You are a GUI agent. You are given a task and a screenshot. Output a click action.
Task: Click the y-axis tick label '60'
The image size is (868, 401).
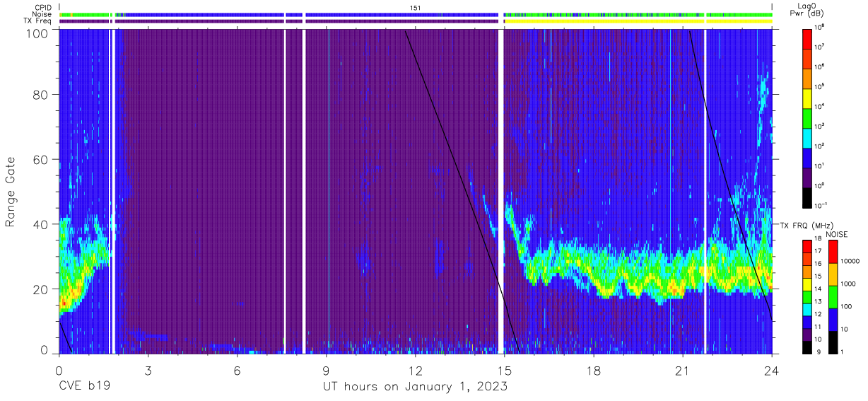tap(41, 160)
